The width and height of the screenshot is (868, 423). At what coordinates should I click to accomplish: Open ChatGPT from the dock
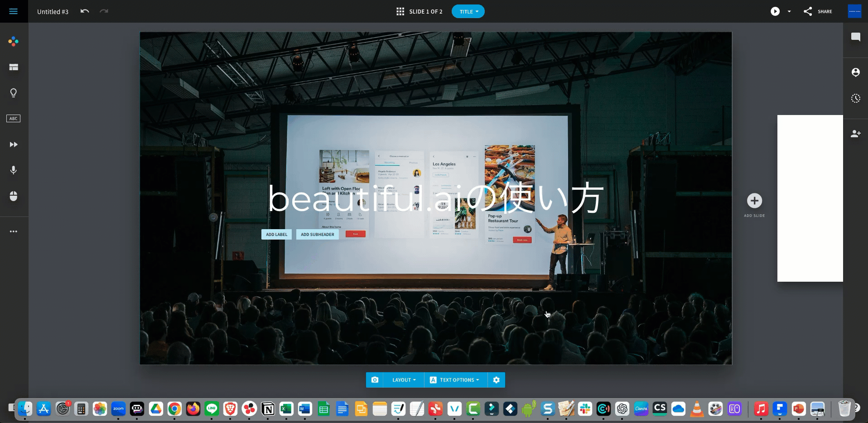[x=622, y=409]
